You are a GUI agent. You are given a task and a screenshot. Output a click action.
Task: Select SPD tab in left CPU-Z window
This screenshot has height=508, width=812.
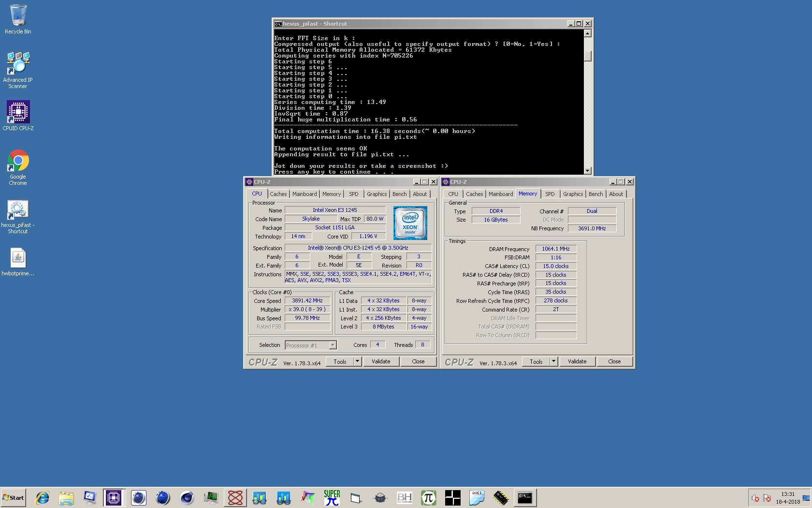click(354, 194)
